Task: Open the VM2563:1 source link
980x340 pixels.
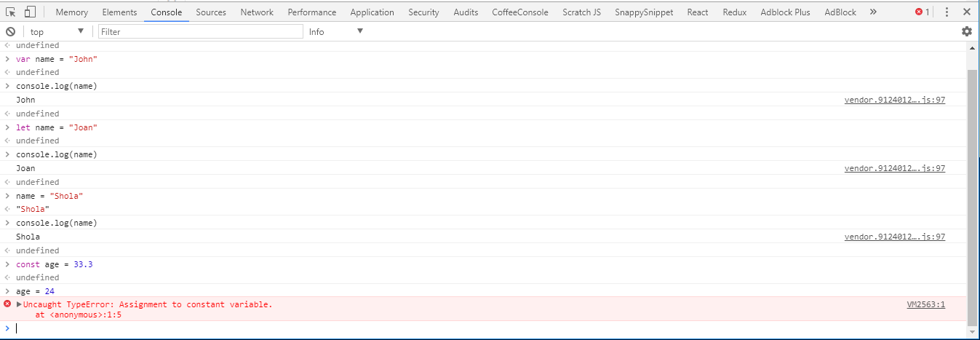Action: pos(925,304)
